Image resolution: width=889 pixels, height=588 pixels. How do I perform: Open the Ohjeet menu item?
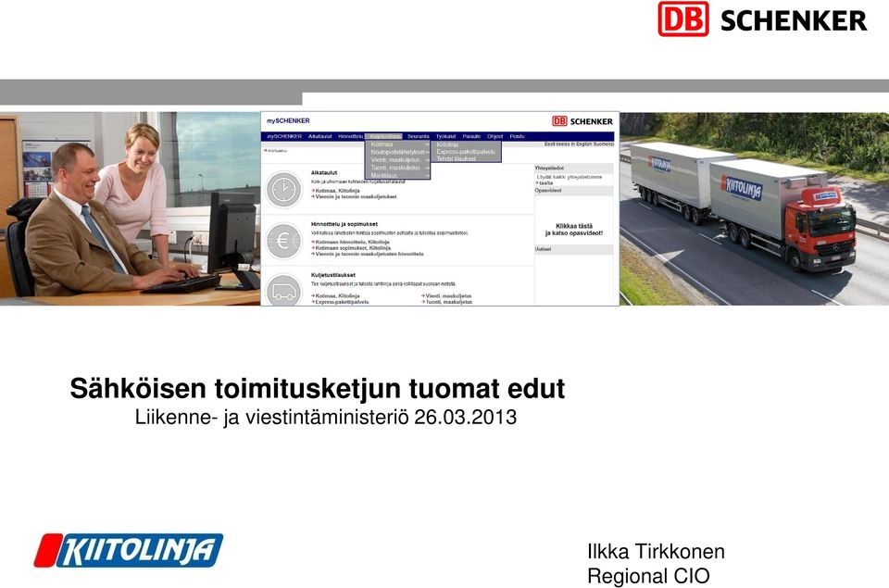point(495,137)
